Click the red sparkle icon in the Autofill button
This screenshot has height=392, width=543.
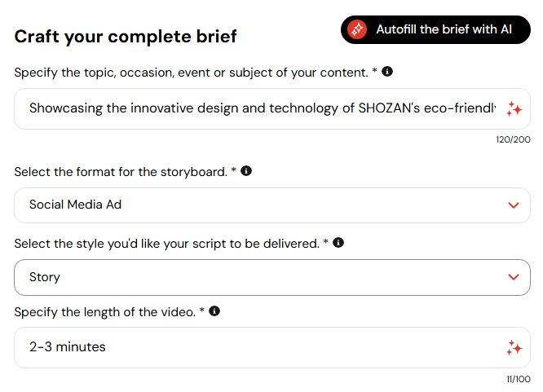[357, 30]
